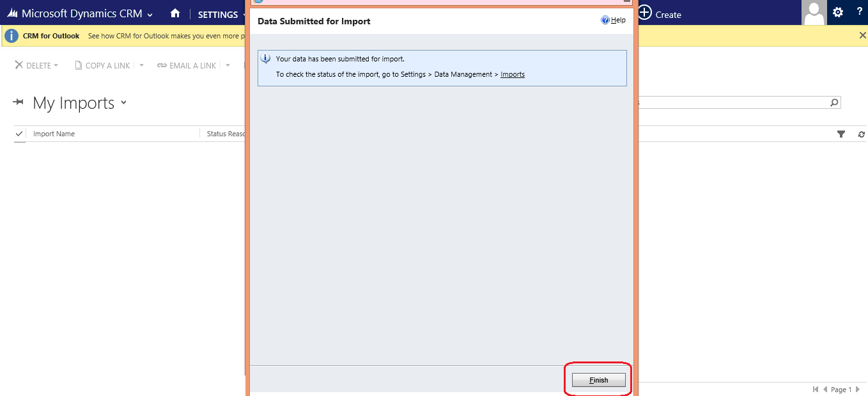Click the search magnifier icon
Viewport: 868px width, 396px height.
(x=833, y=102)
